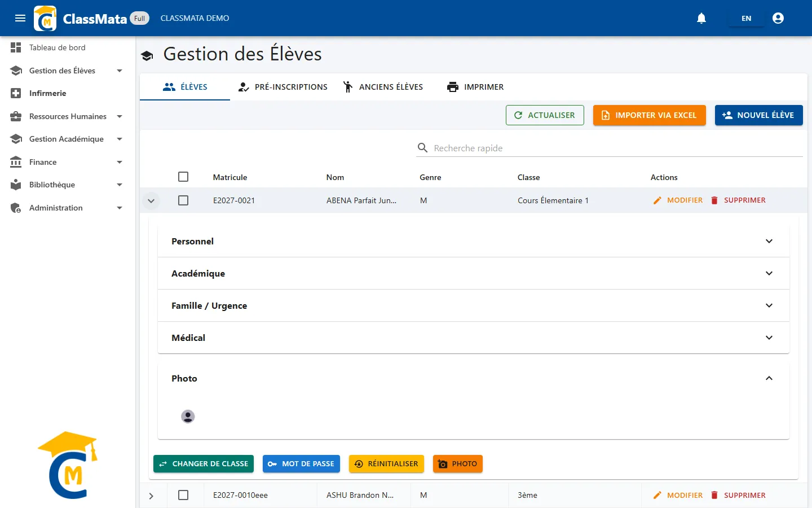This screenshot has width=812, height=508.
Task: Collapse the Photo section
Action: click(x=474, y=378)
